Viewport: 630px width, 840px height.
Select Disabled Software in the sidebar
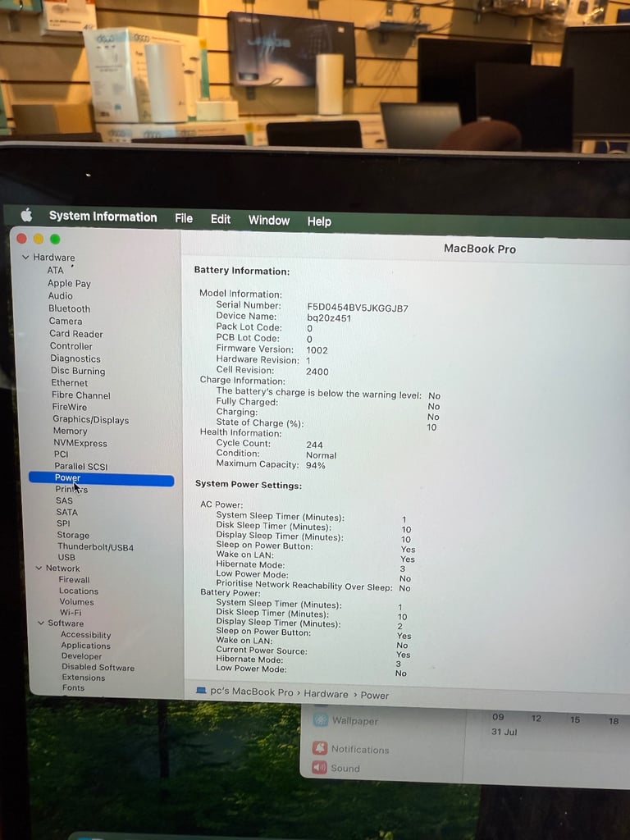98,668
